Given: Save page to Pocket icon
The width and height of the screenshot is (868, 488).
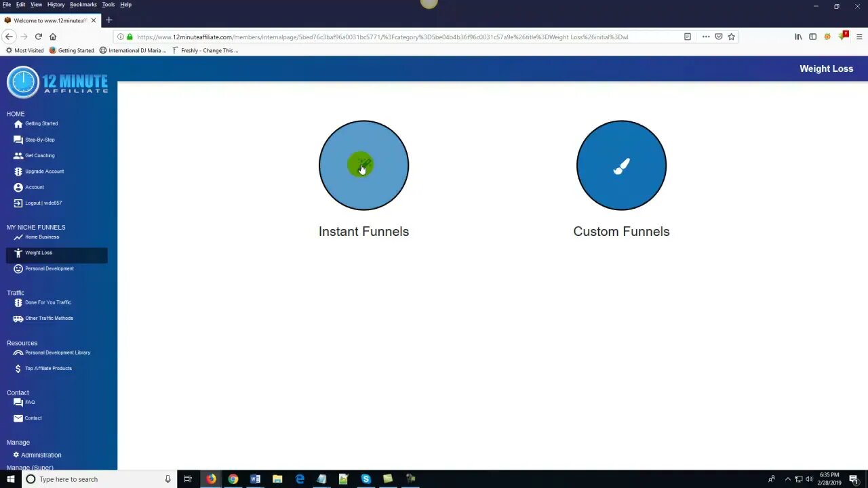Looking at the screenshot, I should pyautogui.click(x=719, y=37).
